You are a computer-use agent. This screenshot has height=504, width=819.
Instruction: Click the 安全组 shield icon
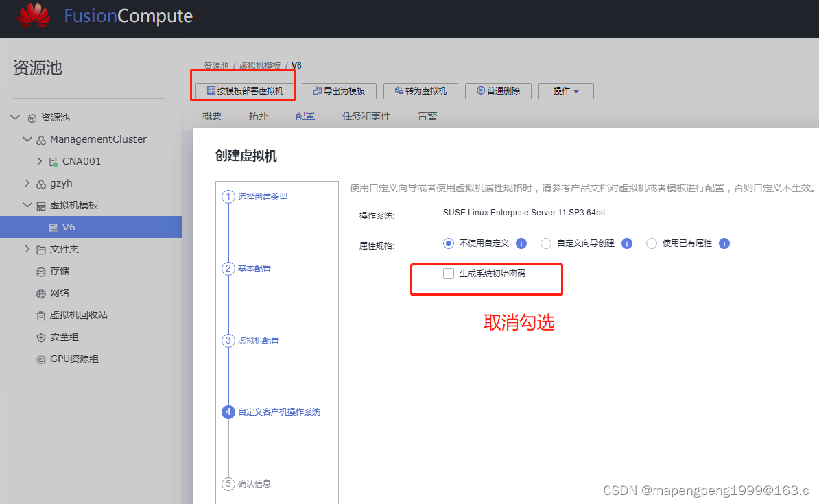(x=40, y=337)
